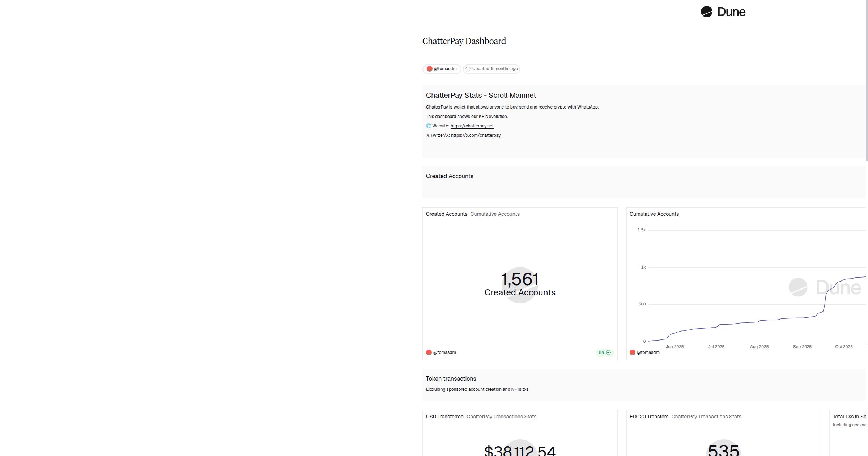
Task: Open the @tomasdm profile badge under the dashboard title
Action: pos(442,69)
